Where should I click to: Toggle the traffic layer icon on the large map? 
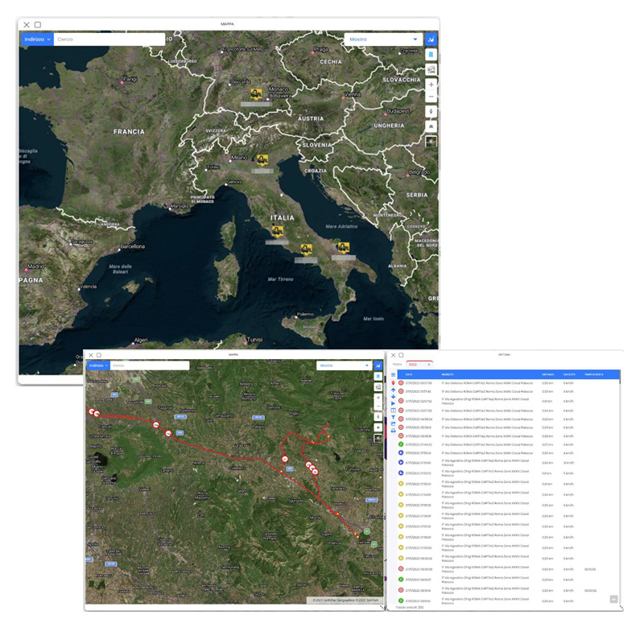431,70
